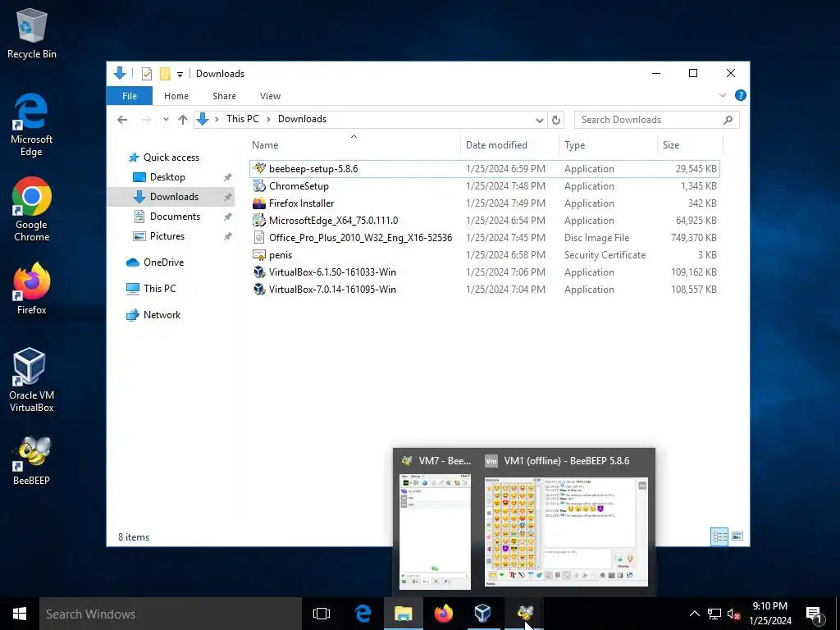840x630 pixels.
Task: Open Oracle VM VirtualBox desktop shortcut
Action: (x=31, y=380)
